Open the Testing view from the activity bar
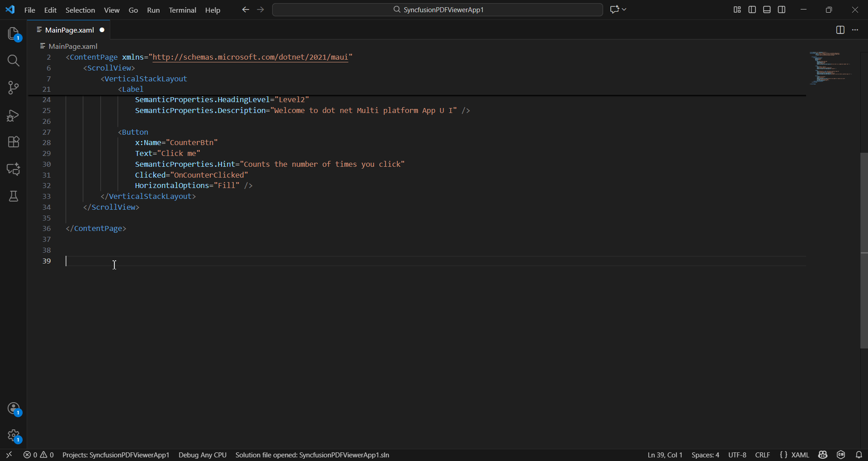The image size is (868, 461). coord(13,196)
